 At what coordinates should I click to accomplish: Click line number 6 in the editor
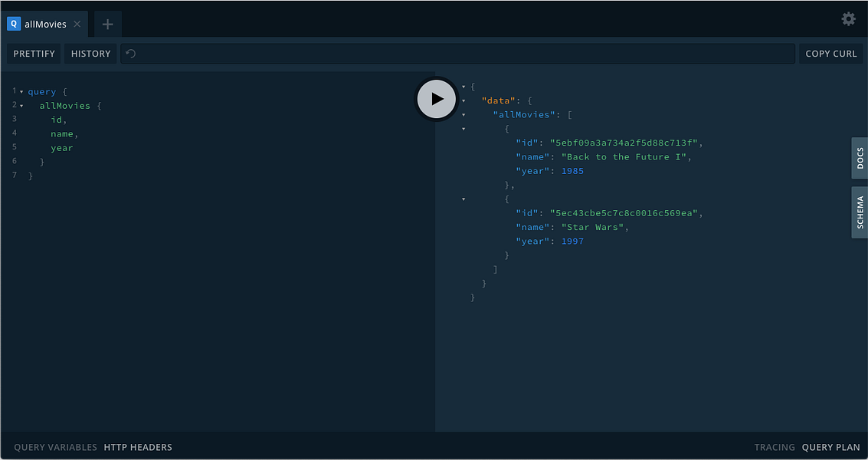[15, 161]
